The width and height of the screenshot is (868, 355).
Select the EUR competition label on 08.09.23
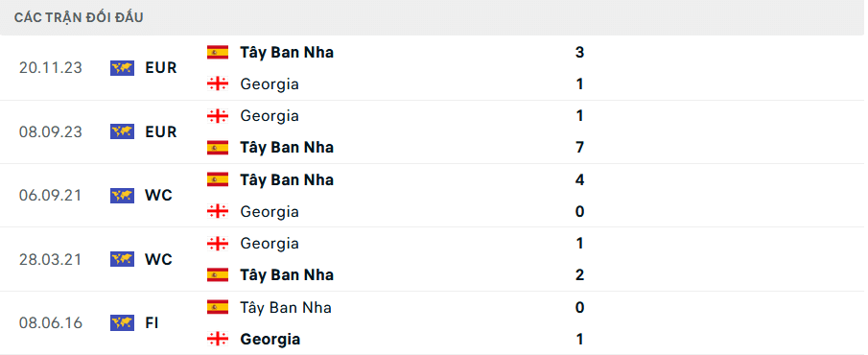161,131
